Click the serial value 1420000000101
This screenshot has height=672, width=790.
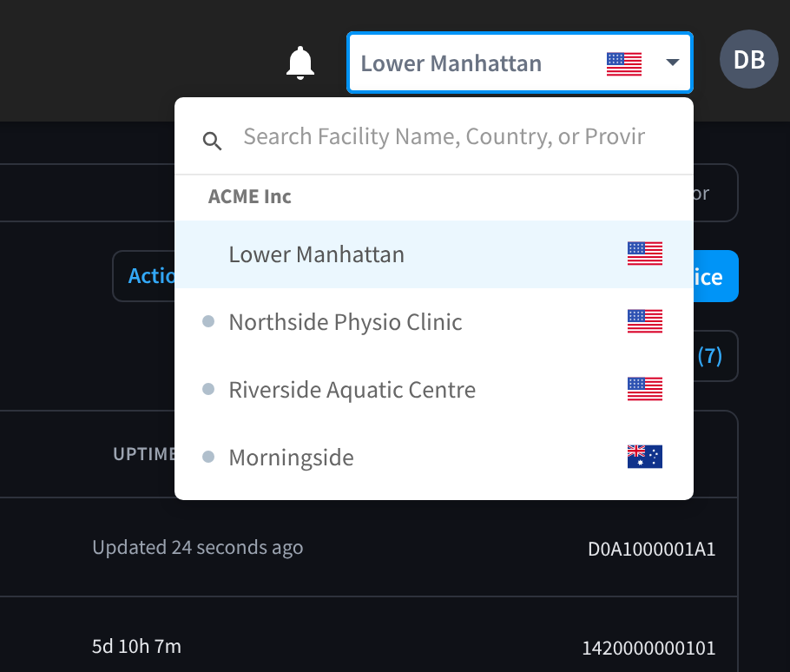point(648,649)
